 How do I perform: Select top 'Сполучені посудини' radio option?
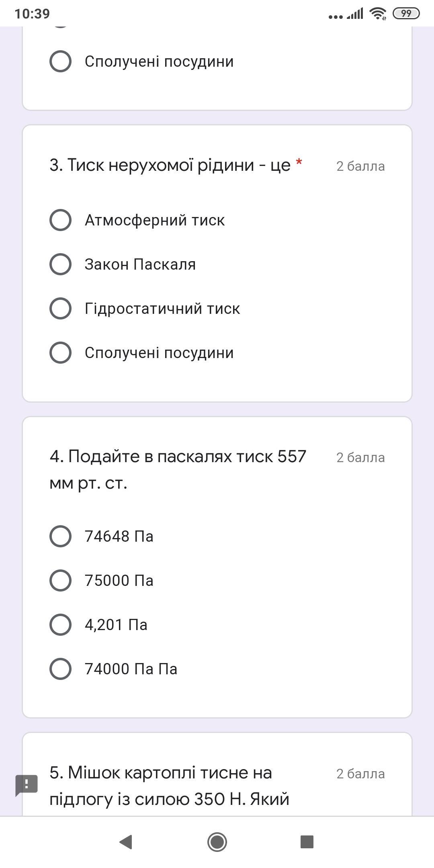[60, 61]
